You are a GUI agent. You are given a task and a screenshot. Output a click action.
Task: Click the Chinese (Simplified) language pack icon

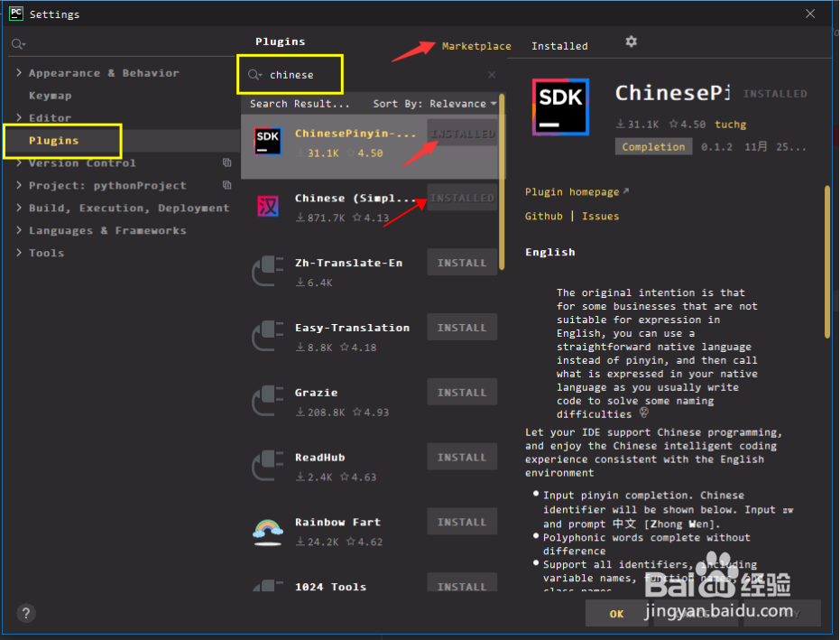click(x=268, y=206)
